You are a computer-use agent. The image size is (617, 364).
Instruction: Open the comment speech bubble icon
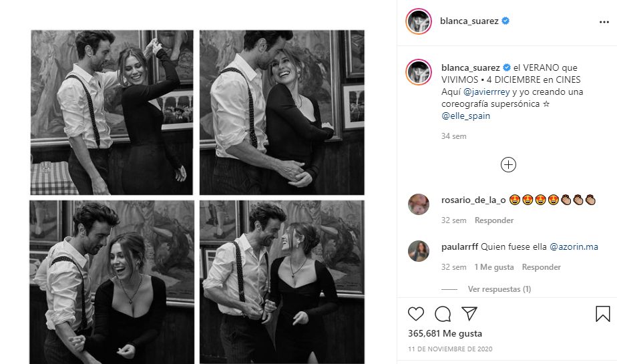tap(442, 314)
